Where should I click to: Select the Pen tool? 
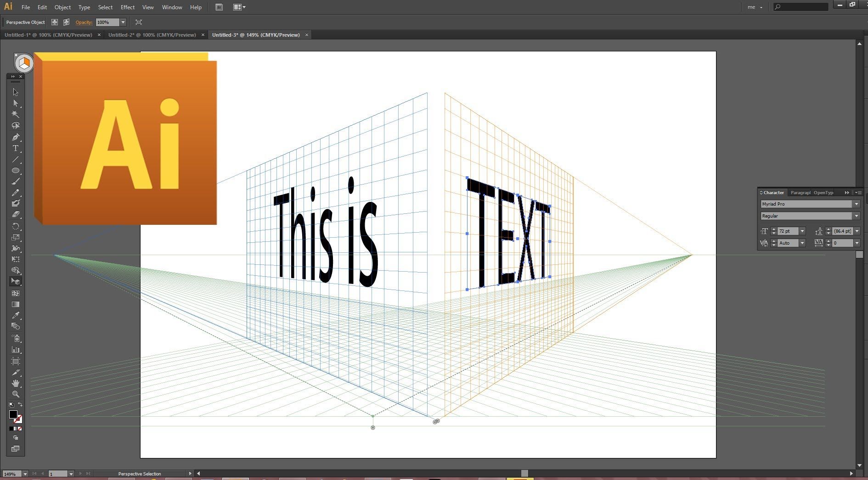(x=16, y=137)
